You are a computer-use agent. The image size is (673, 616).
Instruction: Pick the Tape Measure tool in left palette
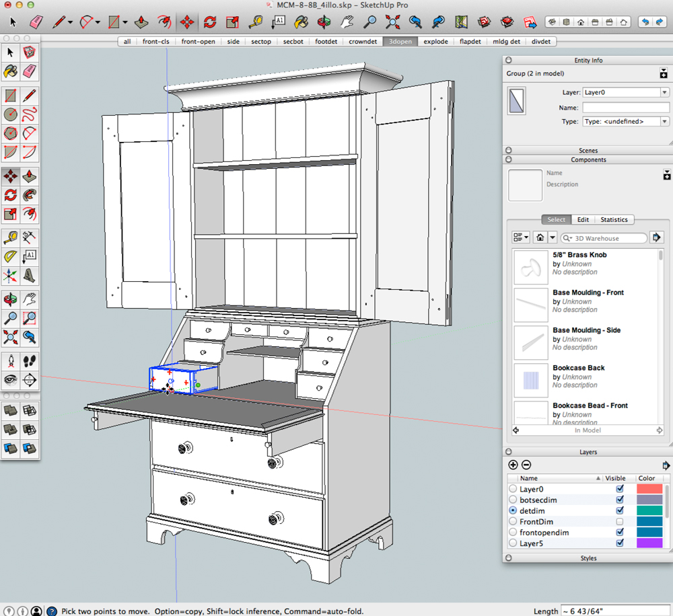click(11, 237)
